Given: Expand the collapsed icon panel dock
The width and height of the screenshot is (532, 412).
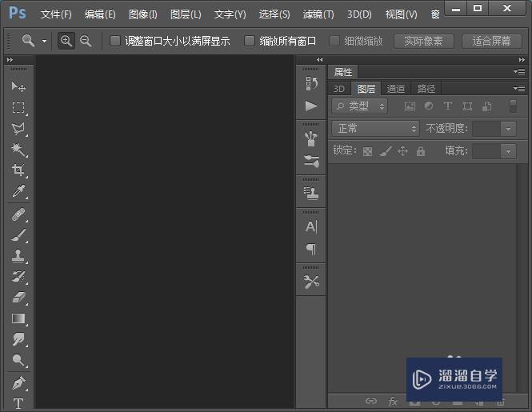Looking at the screenshot, I should click(320, 60).
